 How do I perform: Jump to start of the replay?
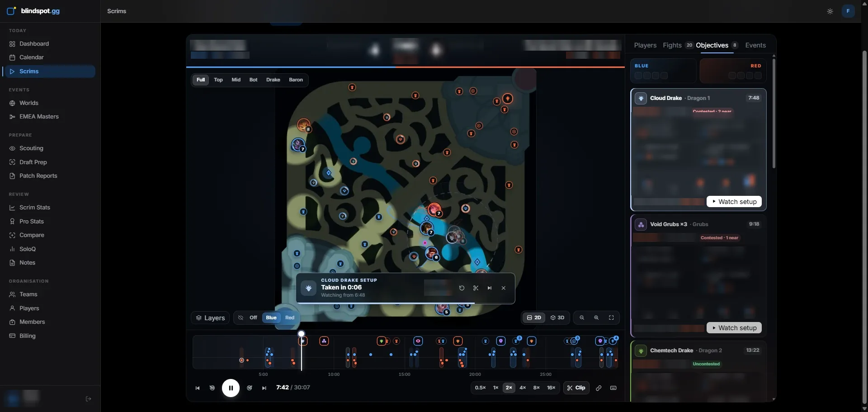click(198, 388)
